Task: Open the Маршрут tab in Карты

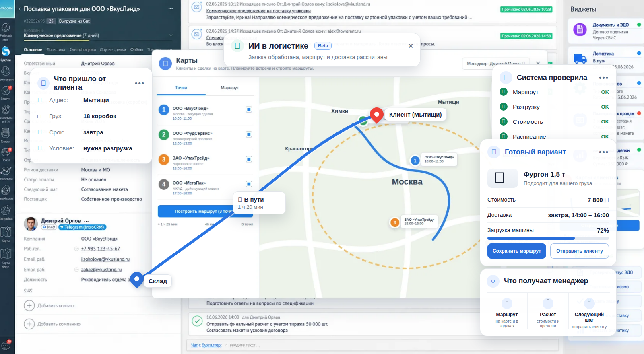Action: pyautogui.click(x=229, y=88)
